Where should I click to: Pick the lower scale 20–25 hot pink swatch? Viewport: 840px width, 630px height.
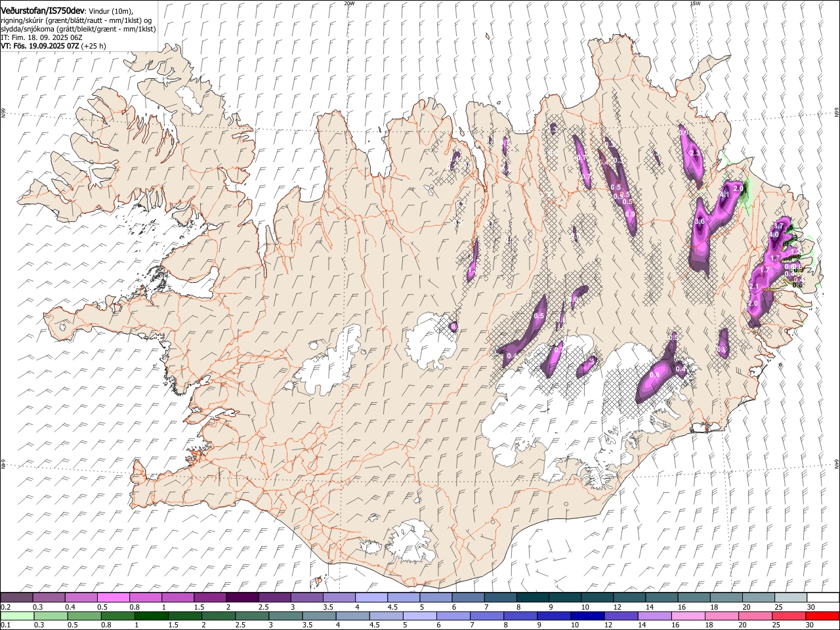[x=755, y=616]
